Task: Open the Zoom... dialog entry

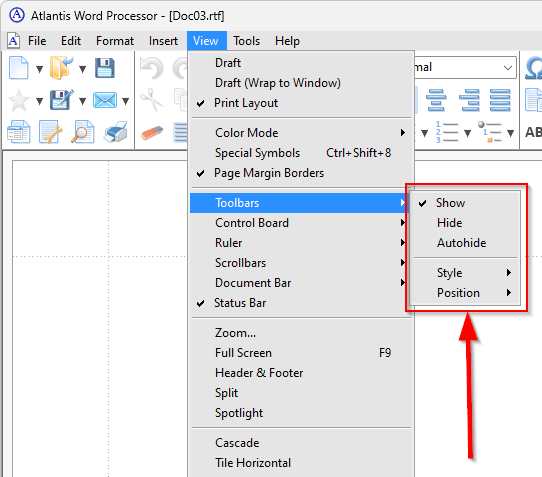Action: coord(301,333)
